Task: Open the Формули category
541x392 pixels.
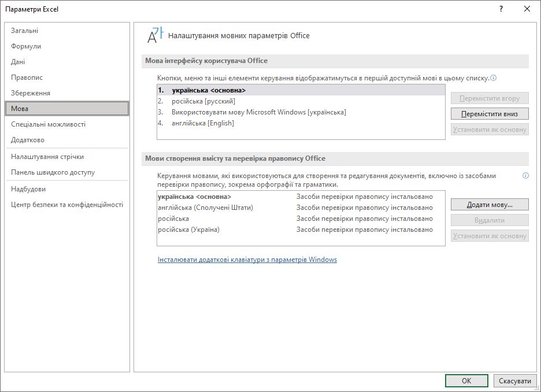Action: tap(67, 46)
